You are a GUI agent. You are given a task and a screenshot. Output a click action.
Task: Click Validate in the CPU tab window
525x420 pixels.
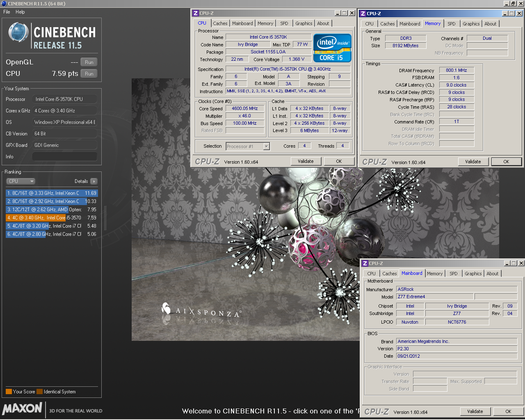[306, 161]
